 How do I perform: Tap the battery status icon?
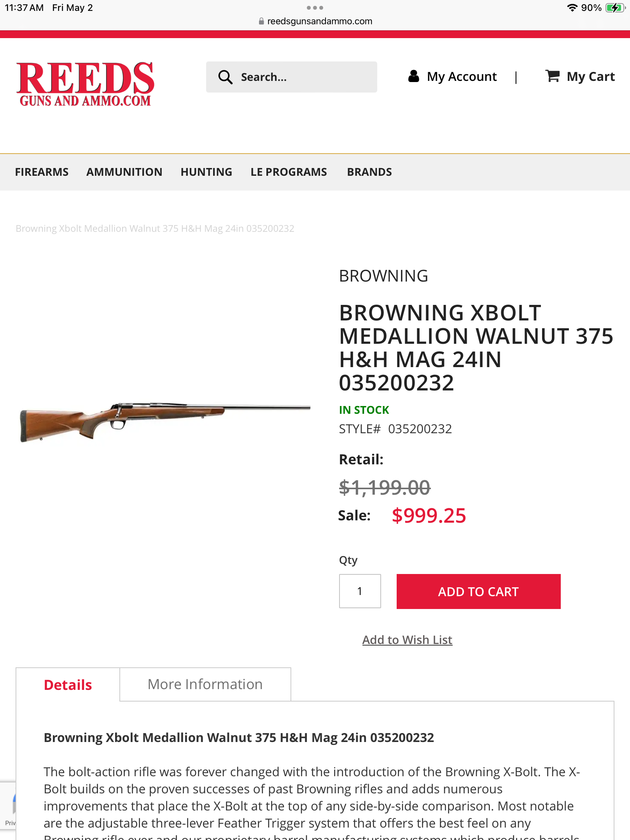point(615,8)
